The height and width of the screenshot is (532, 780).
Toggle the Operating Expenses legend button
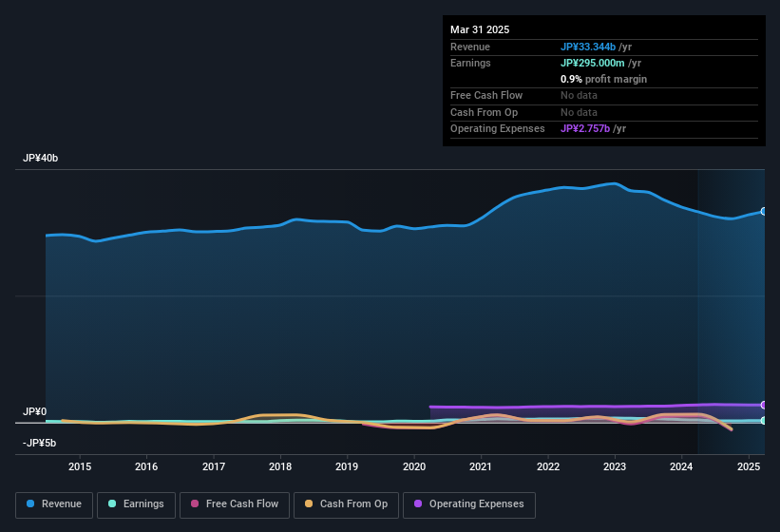click(469, 504)
